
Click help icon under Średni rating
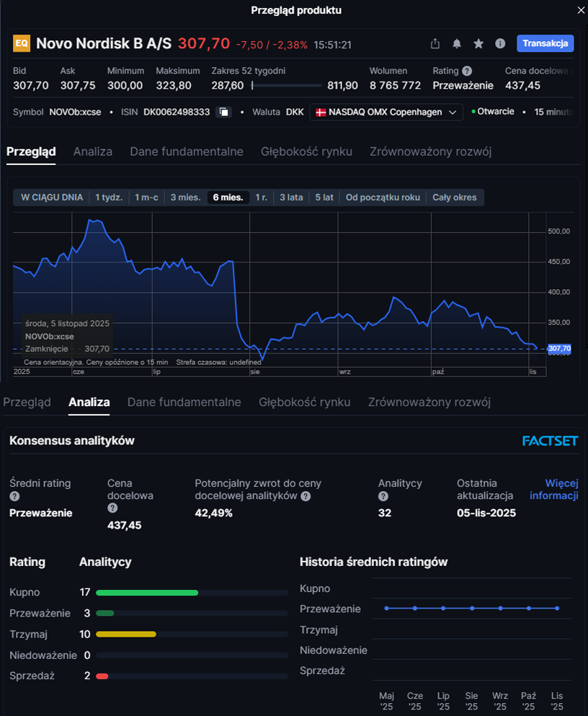(14, 497)
